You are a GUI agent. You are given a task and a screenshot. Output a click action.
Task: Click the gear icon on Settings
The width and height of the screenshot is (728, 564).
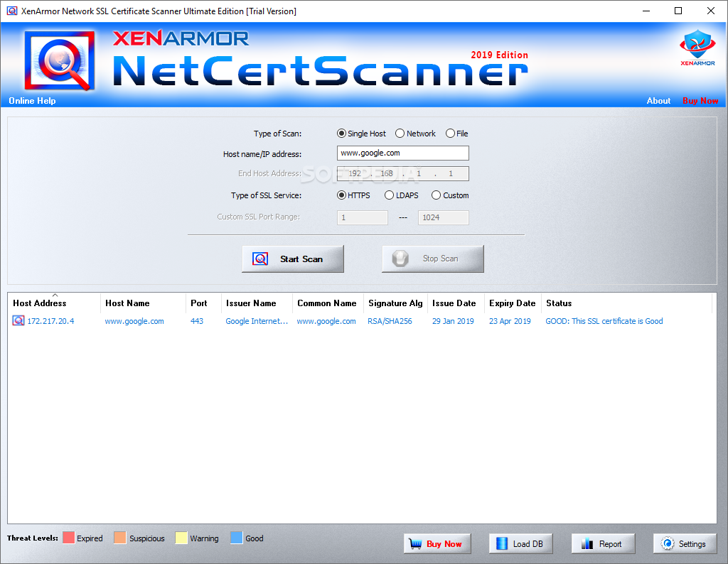point(668,543)
